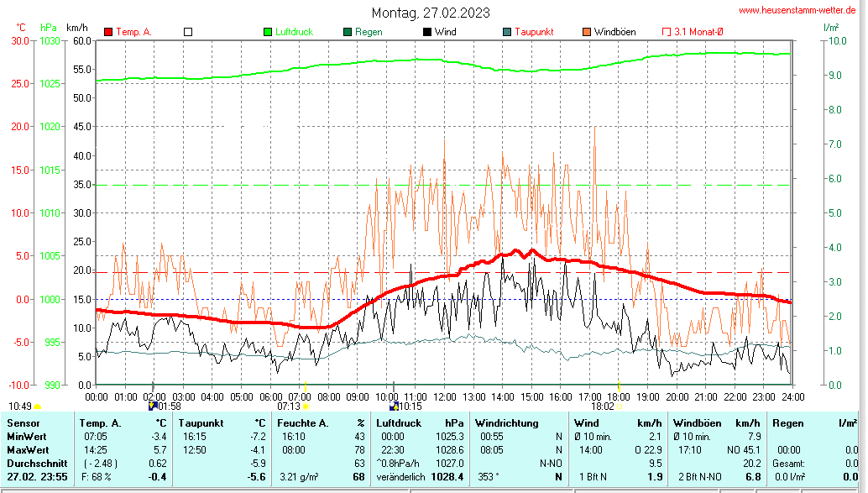
Task: Toggle the empty white legend box
Action: [x=188, y=32]
